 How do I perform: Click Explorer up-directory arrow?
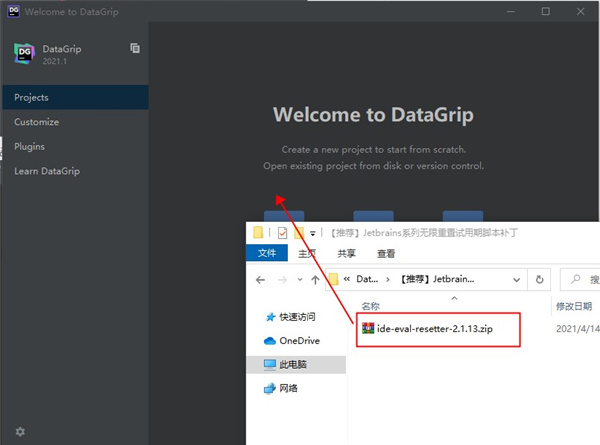coord(315,280)
